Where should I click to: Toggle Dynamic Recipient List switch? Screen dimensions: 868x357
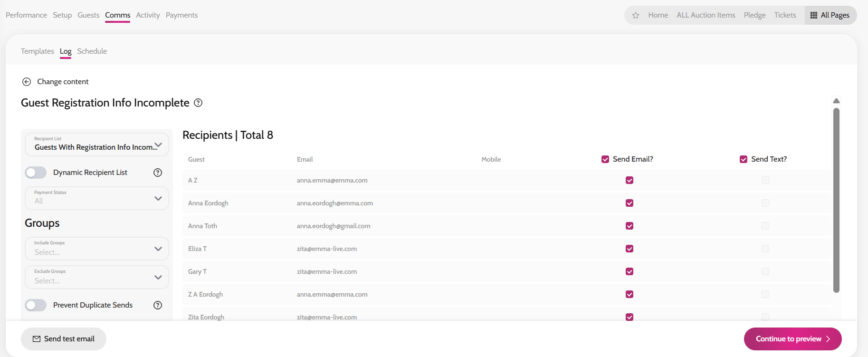coord(36,173)
